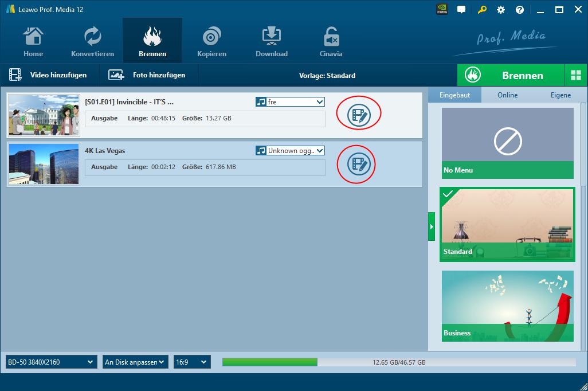Click the disc capacity progress bar
Viewport: 588px width, 391px height.
(x=399, y=362)
